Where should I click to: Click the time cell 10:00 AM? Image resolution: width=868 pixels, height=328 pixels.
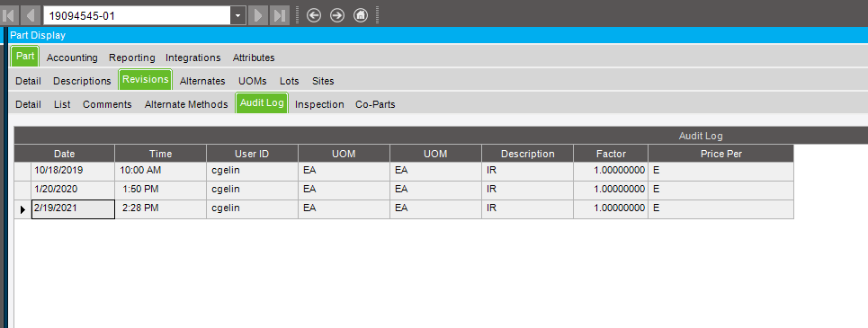point(160,172)
